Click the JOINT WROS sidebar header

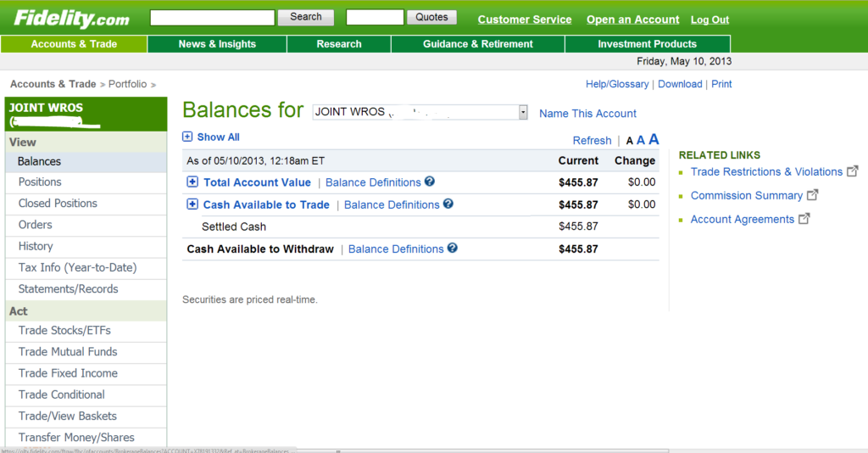coord(86,114)
